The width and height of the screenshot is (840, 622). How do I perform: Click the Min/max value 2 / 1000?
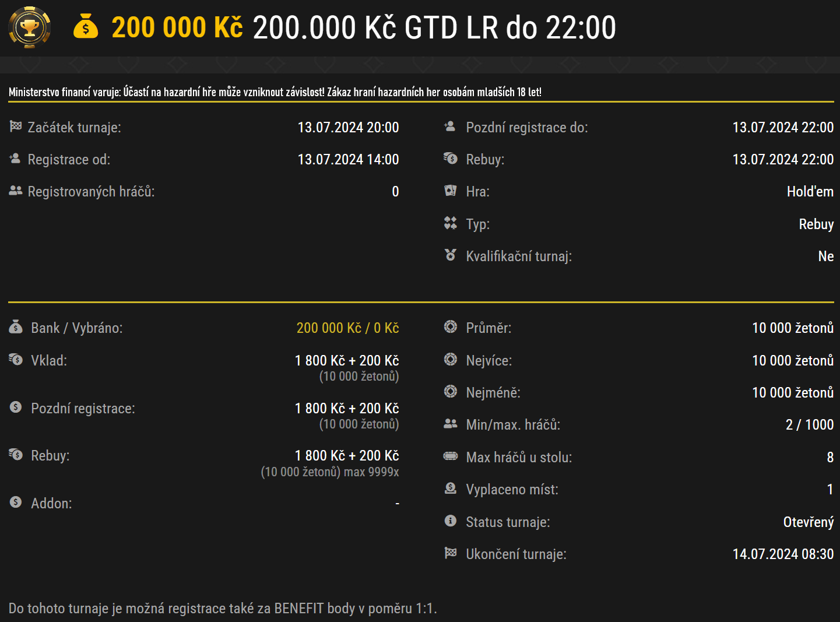point(810,425)
